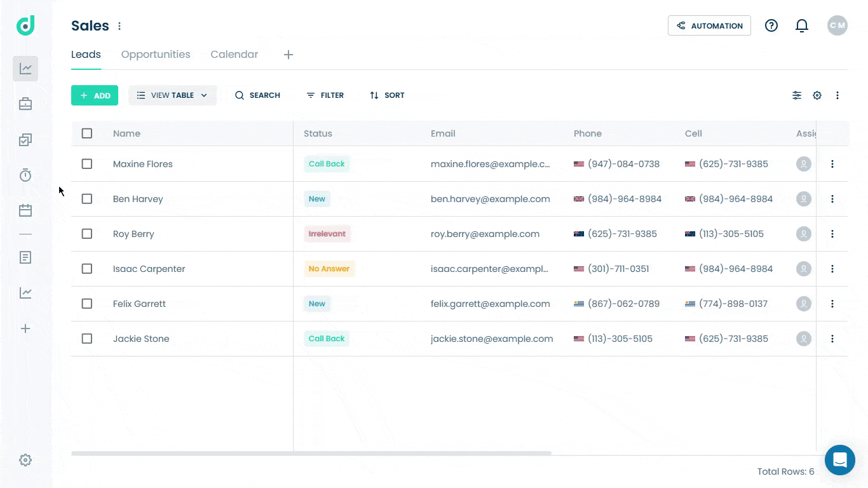Open the briefcase icon in sidebar

click(x=25, y=104)
